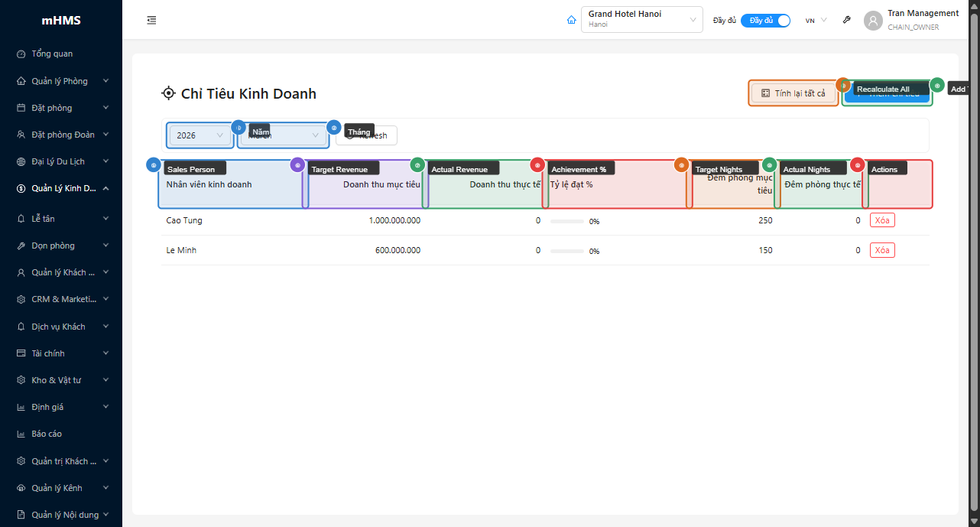Toggle the Đầy đủ switch

765,21
